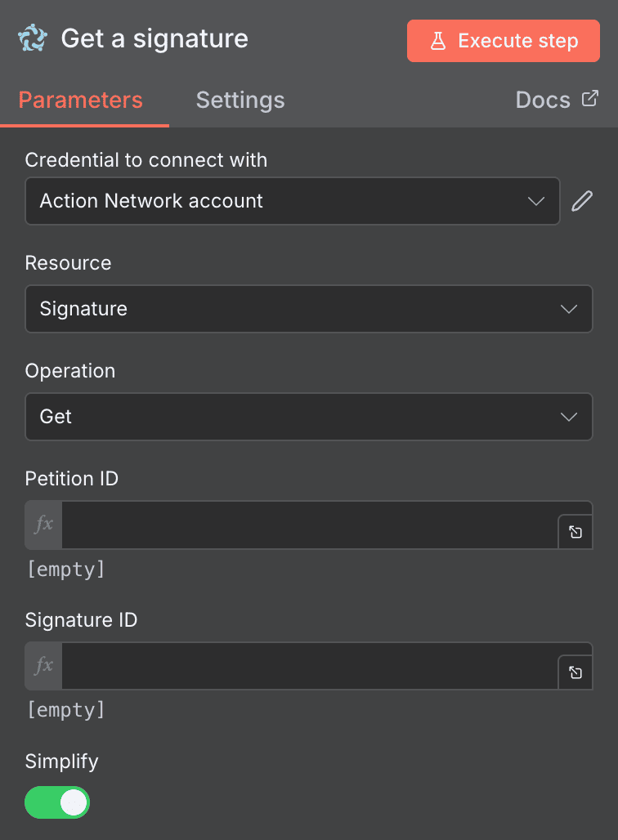
Task: Click inside the Petition ID input field
Action: [x=311, y=525]
